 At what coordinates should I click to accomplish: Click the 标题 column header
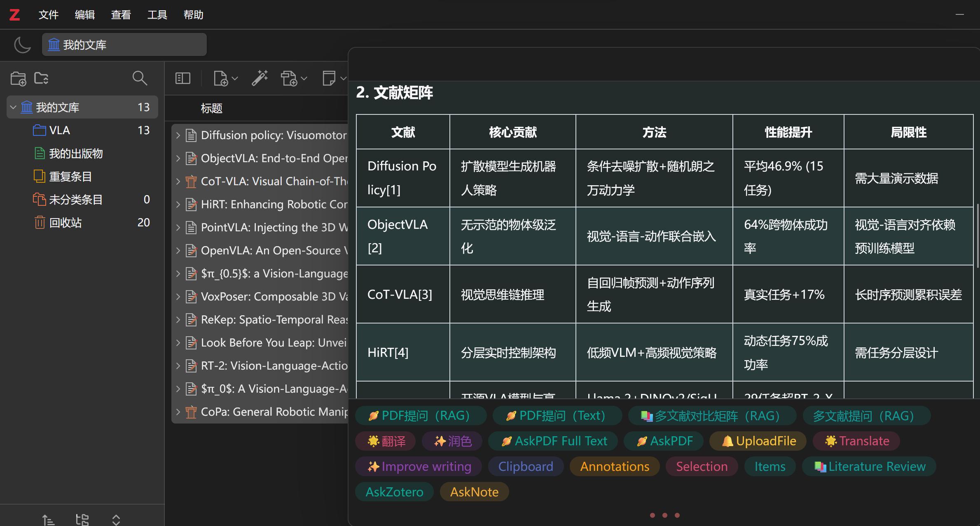[211, 108]
